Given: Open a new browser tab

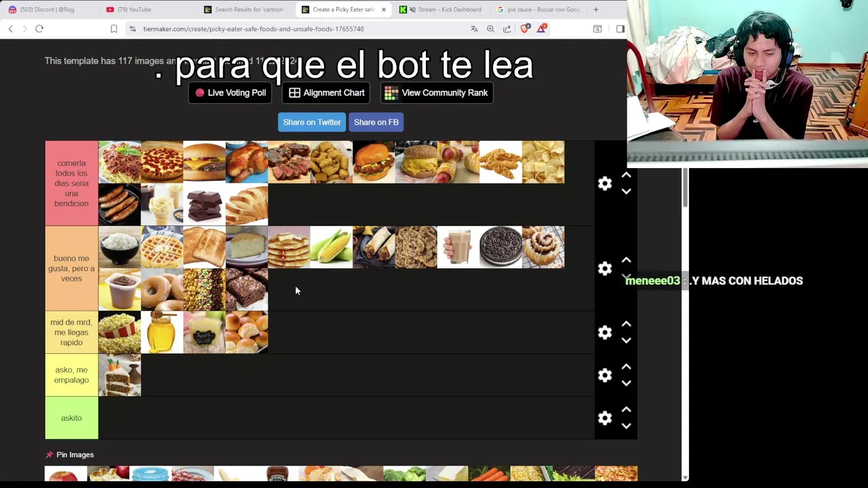Looking at the screenshot, I should coord(595,9).
